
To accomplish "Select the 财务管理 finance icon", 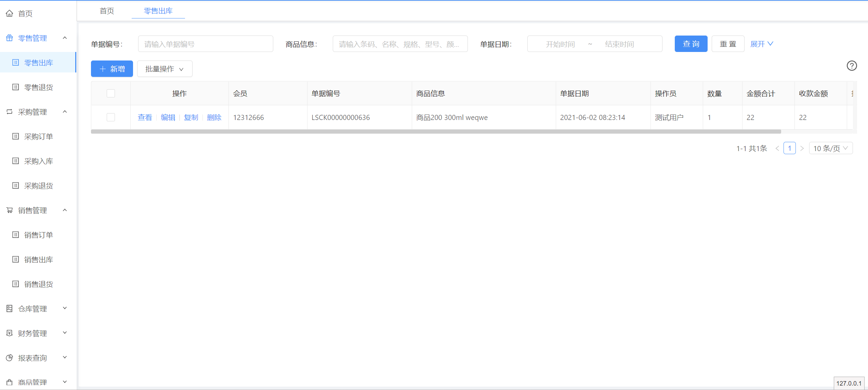I will [x=9, y=333].
